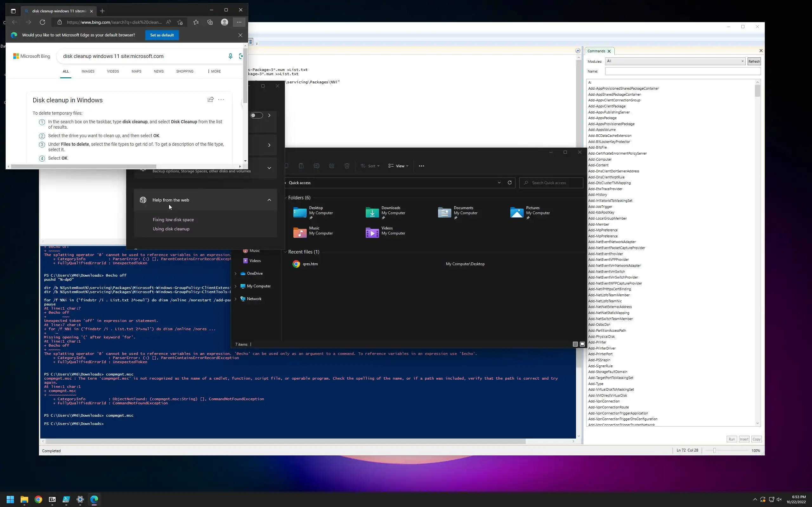Screen dimensions: 812x507
Task: Switch File Explorer to large icons view
Action: point(582,344)
